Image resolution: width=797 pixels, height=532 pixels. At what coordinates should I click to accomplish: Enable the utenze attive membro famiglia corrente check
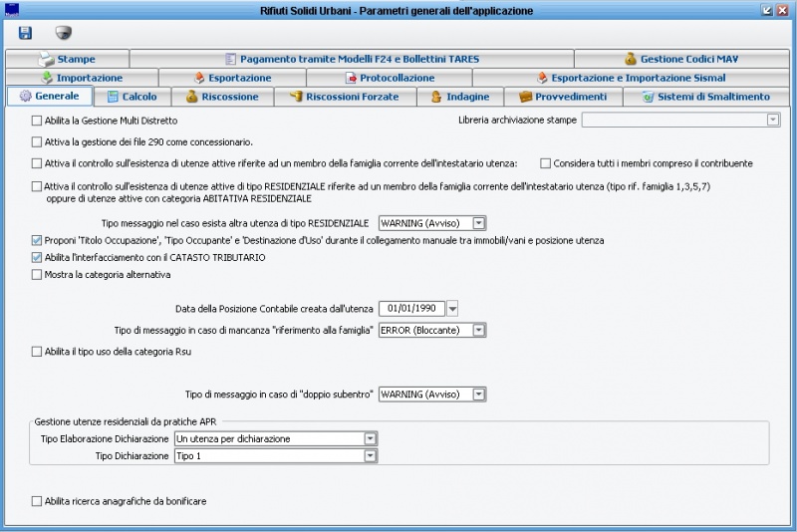coord(37,163)
